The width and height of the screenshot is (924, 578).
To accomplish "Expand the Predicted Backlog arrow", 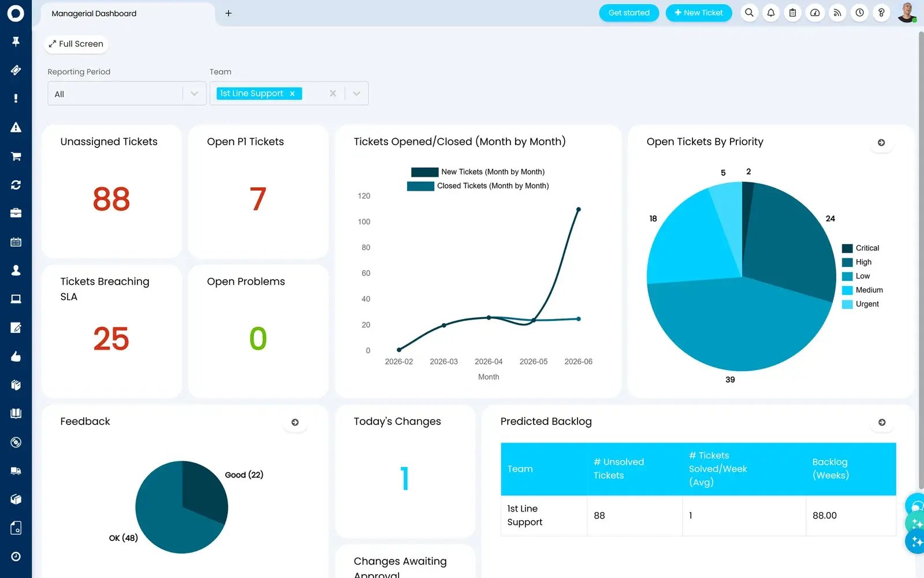I will [882, 423].
